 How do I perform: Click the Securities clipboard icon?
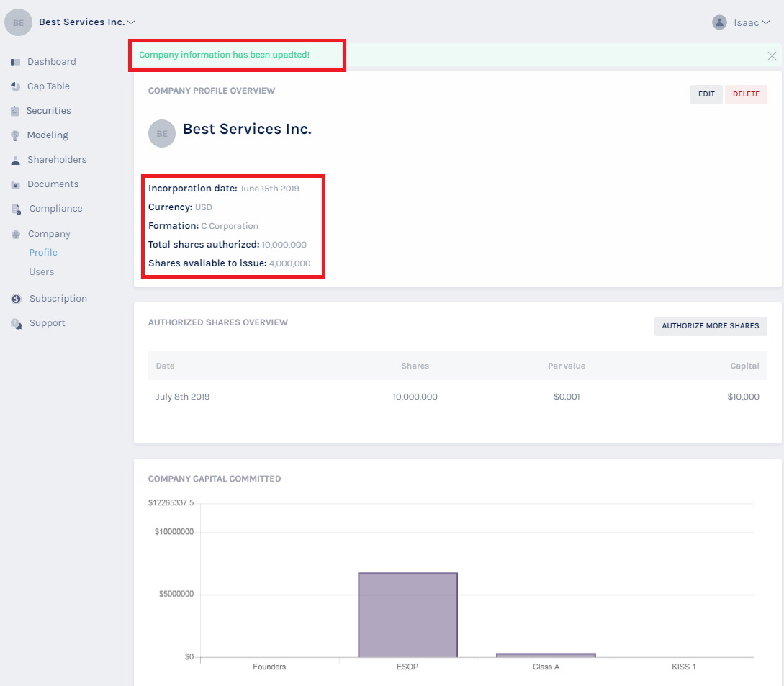(x=15, y=111)
